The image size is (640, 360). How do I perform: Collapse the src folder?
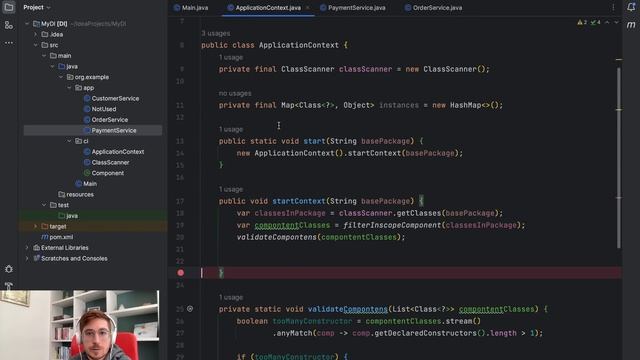coord(36,45)
